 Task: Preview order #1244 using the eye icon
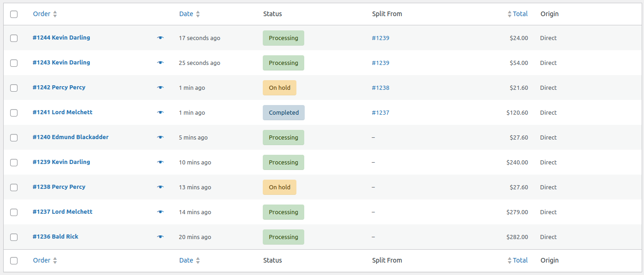[160, 38]
